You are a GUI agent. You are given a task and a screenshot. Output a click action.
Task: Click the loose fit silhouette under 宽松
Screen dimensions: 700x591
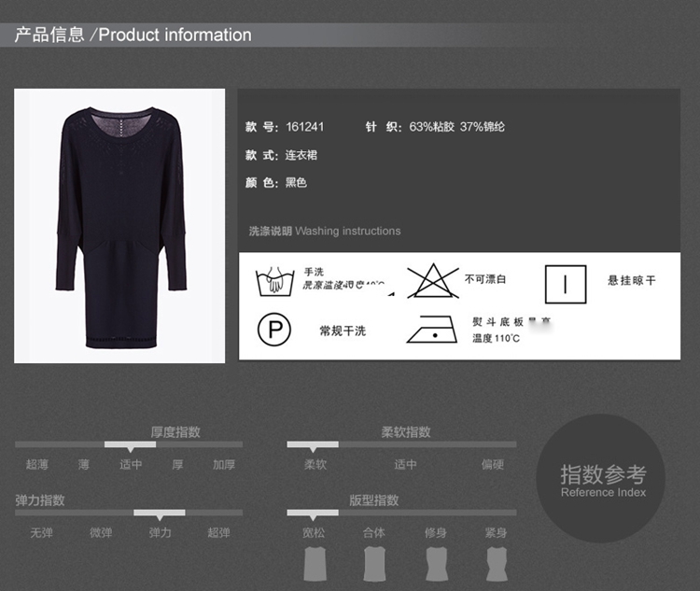pyautogui.click(x=314, y=564)
